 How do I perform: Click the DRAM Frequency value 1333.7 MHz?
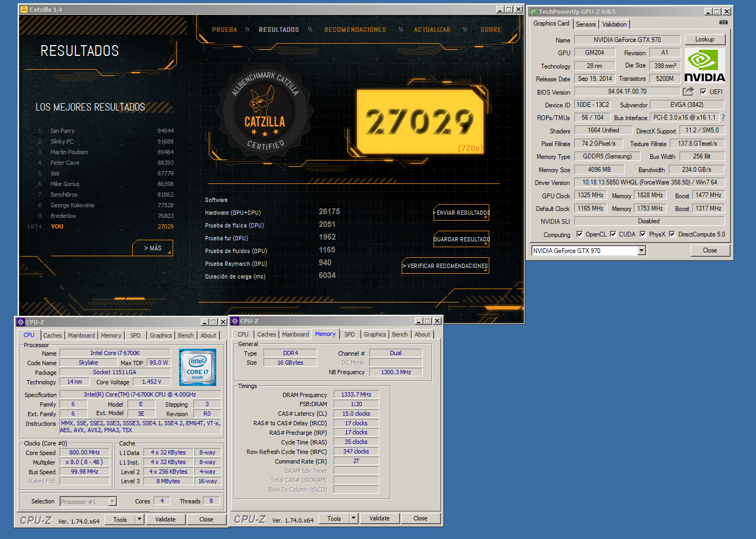click(x=356, y=394)
